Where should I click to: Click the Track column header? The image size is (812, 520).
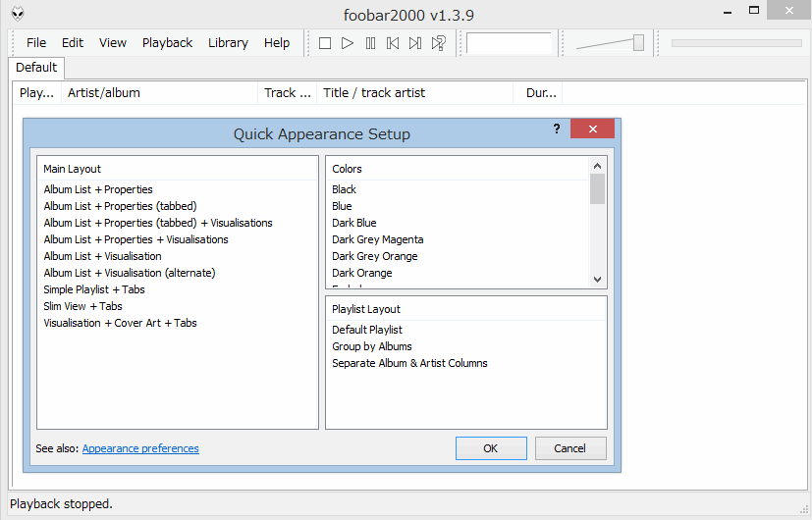288,93
